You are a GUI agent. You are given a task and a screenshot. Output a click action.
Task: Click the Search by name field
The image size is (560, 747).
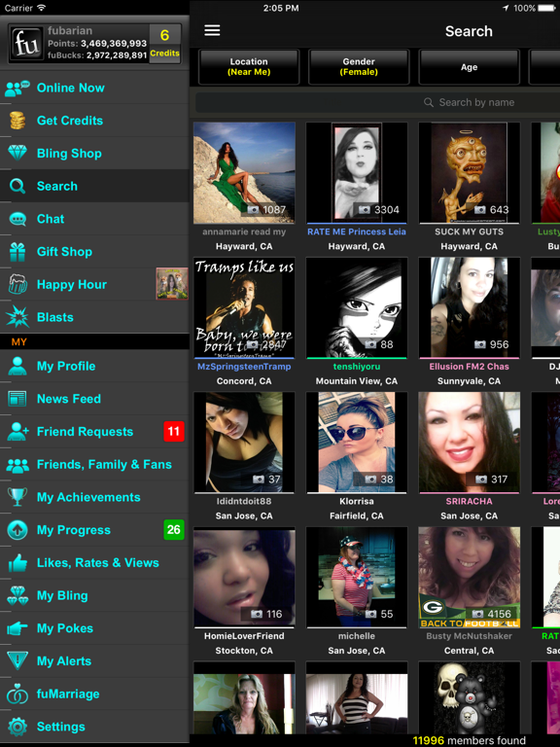pyautogui.click(x=377, y=102)
